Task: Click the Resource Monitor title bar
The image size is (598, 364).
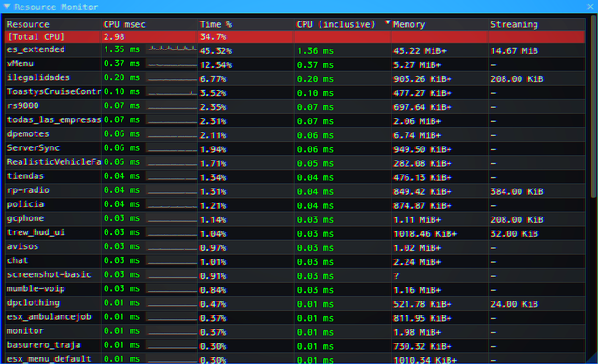Action: (x=299, y=7)
